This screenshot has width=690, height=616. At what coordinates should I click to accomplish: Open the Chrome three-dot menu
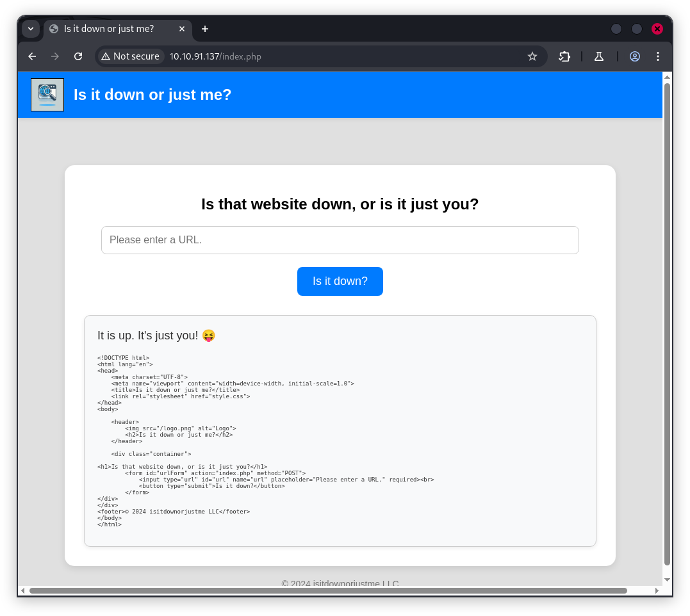658,56
